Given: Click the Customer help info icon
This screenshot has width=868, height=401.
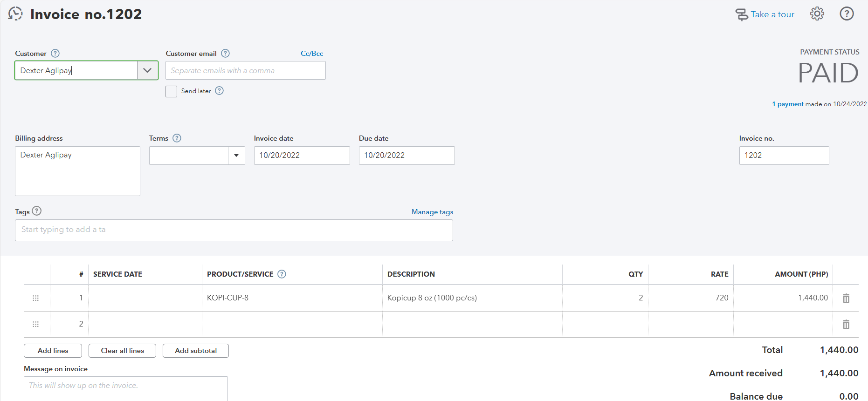Looking at the screenshot, I should pyautogui.click(x=55, y=54).
